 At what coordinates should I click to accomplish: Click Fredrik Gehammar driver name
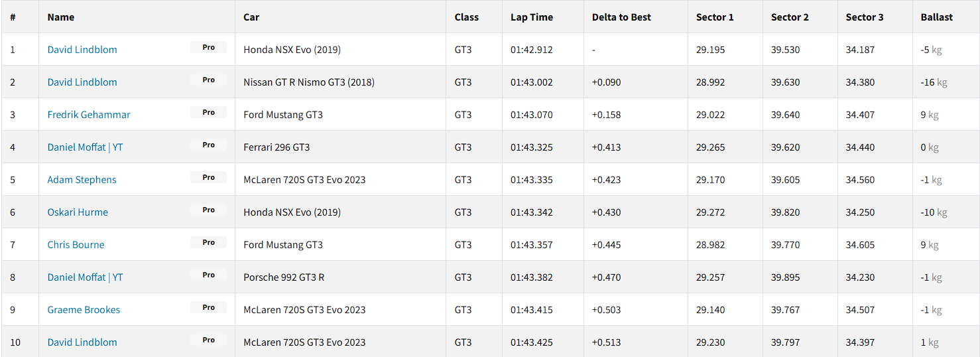click(x=89, y=115)
